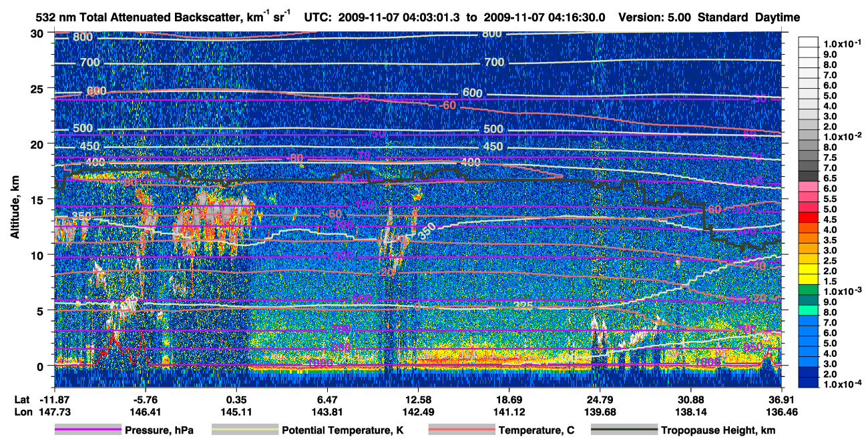Click the altitude tick label 30
Screen dimensions: 868x445
38,33
